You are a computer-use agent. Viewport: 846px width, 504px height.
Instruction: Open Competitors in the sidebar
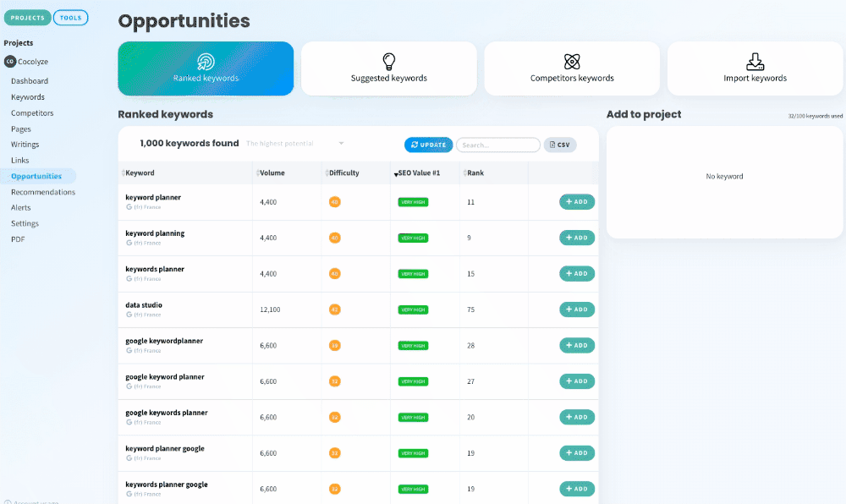(x=32, y=113)
